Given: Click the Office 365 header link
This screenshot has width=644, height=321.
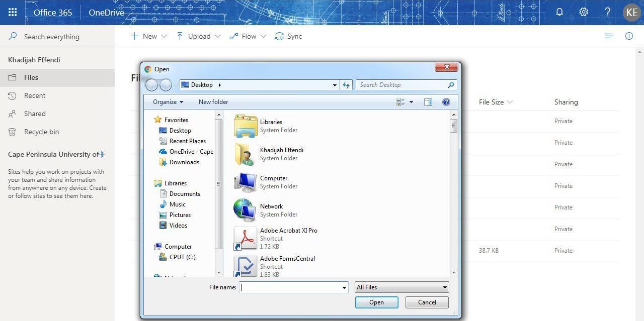Looking at the screenshot, I should tap(53, 13).
